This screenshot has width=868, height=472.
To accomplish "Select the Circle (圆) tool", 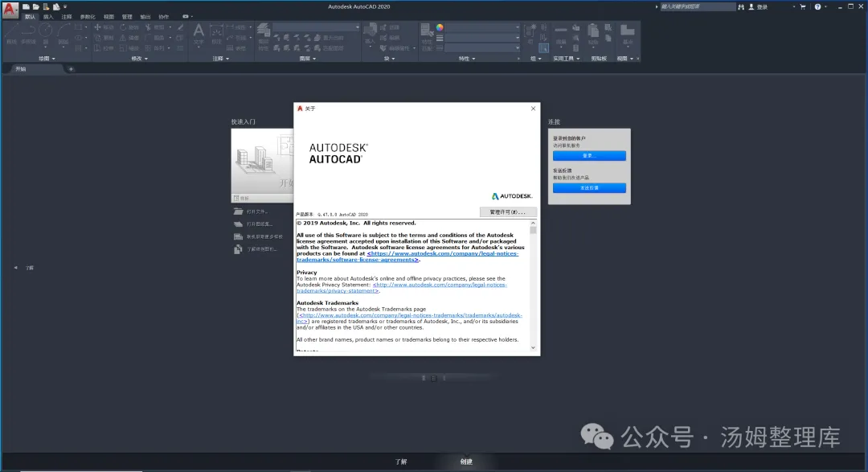I will pyautogui.click(x=46, y=34).
